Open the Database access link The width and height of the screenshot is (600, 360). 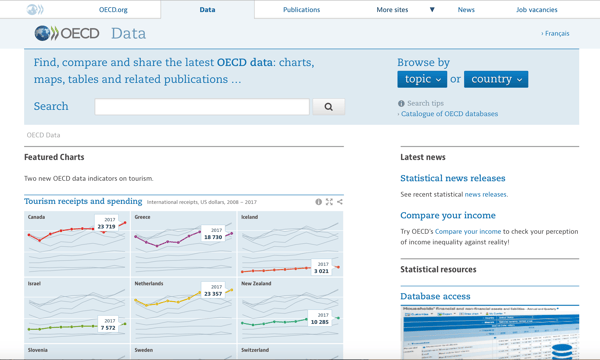pos(435,296)
